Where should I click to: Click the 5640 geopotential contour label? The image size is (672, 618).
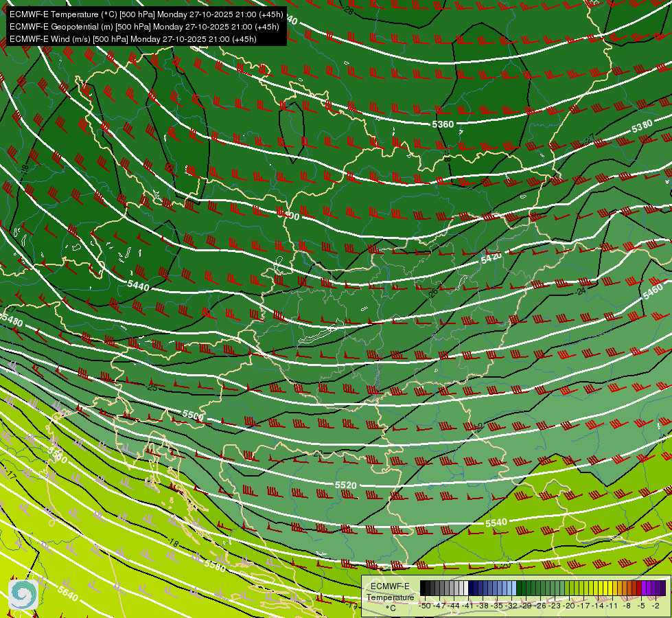(68, 593)
